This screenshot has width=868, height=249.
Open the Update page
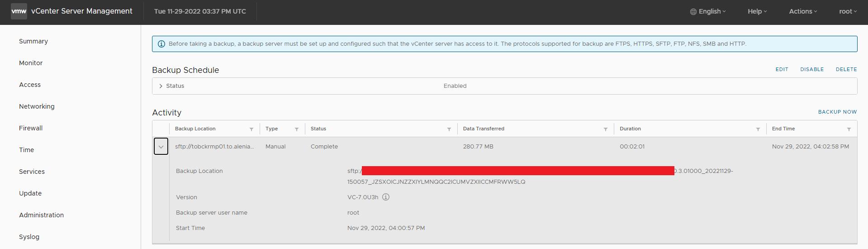(30, 193)
